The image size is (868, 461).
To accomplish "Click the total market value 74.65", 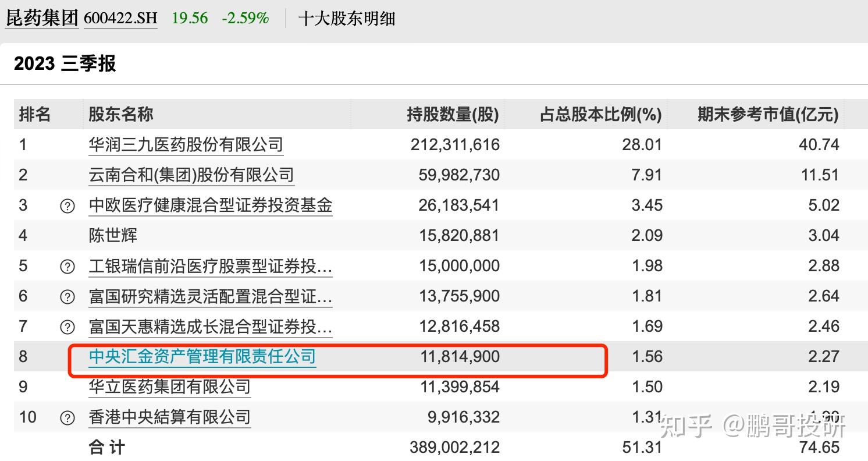I will tap(819, 447).
